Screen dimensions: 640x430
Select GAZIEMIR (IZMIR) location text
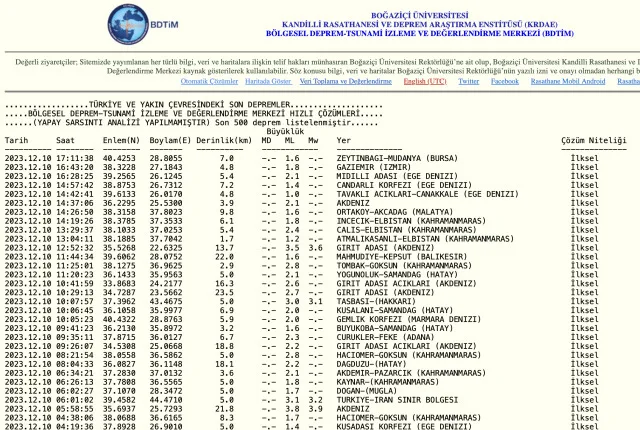point(374,167)
